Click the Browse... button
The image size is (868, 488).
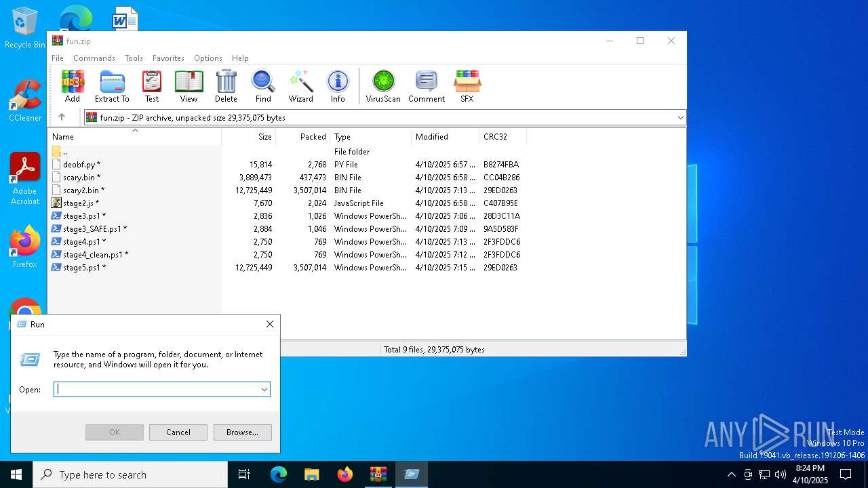click(242, 432)
